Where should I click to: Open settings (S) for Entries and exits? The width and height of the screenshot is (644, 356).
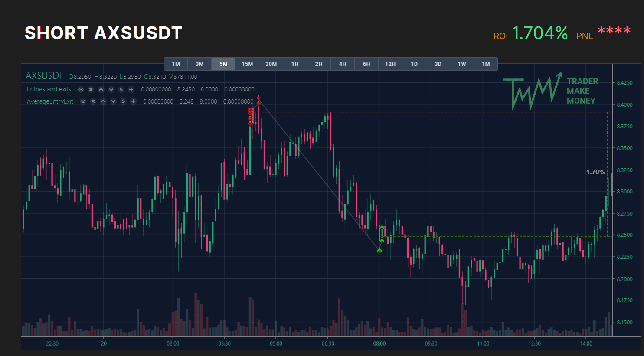coord(121,89)
